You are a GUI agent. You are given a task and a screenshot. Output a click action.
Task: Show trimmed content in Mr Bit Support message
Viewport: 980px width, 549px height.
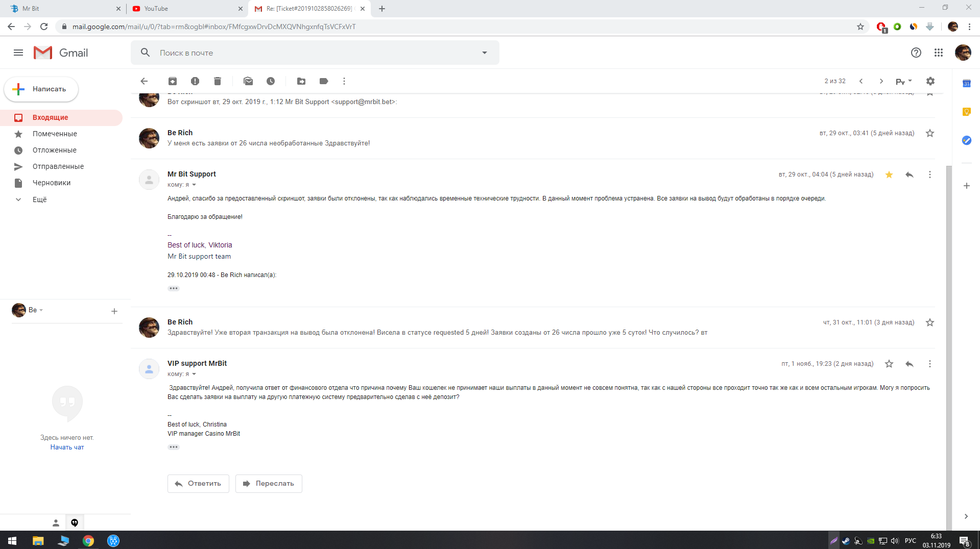174,288
